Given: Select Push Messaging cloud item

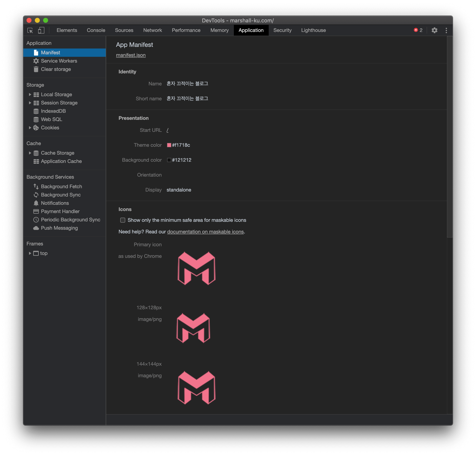Looking at the screenshot, I should (59, 228).
